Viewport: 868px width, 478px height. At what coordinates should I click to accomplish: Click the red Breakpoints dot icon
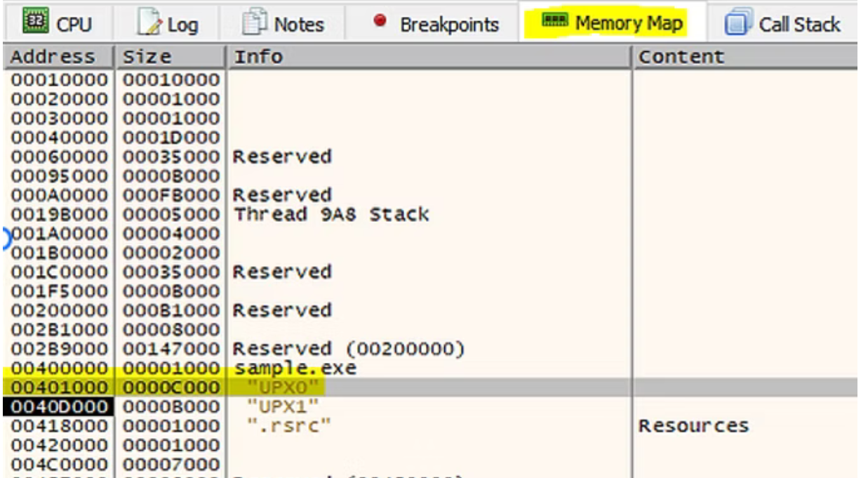click(378, 22)
